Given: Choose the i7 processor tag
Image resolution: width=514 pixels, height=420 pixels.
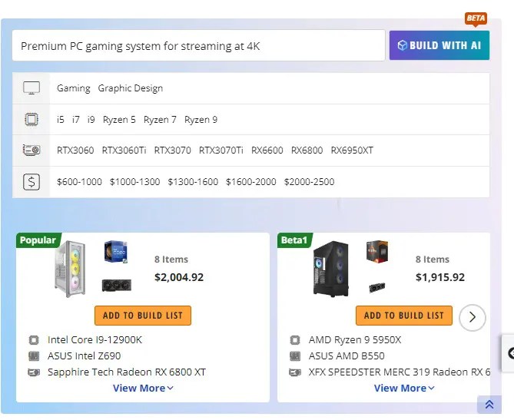Looking at the screenshot, I should click(76, 120).
